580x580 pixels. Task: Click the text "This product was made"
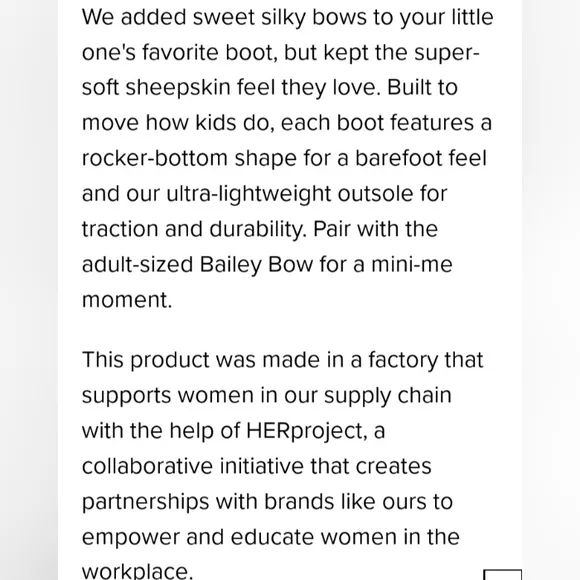tap(201, 360)
